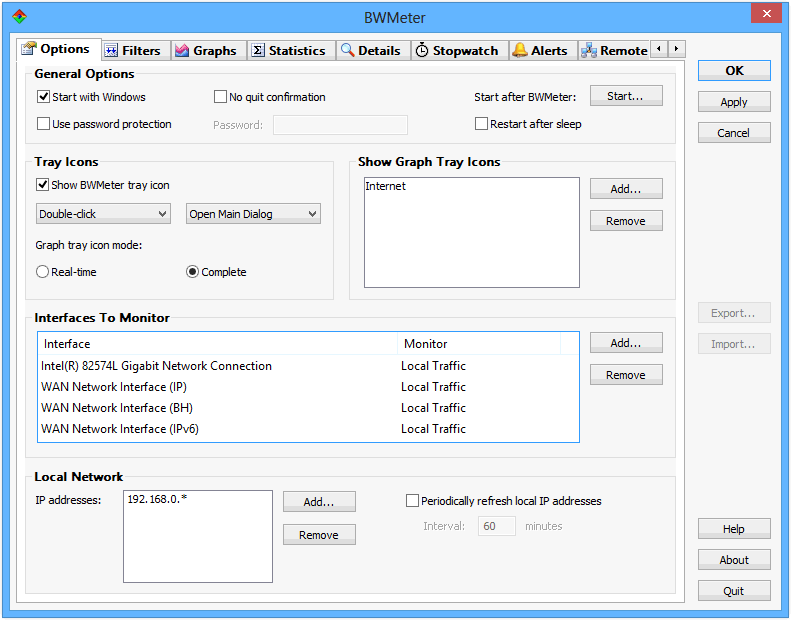Click the Cancel button
791x620 pixels.
pyautogui.click(x=734, y=133)
